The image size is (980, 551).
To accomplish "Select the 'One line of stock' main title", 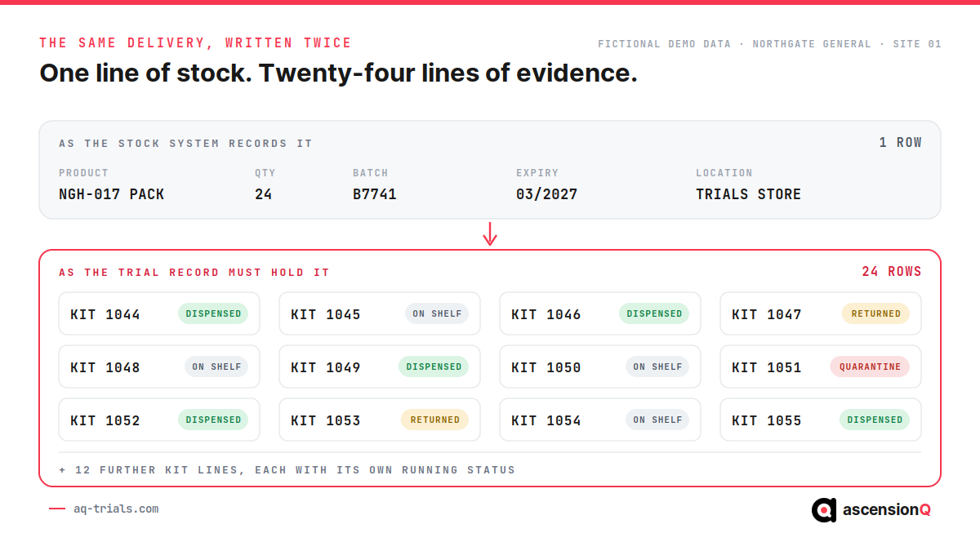I will (338, 73).
